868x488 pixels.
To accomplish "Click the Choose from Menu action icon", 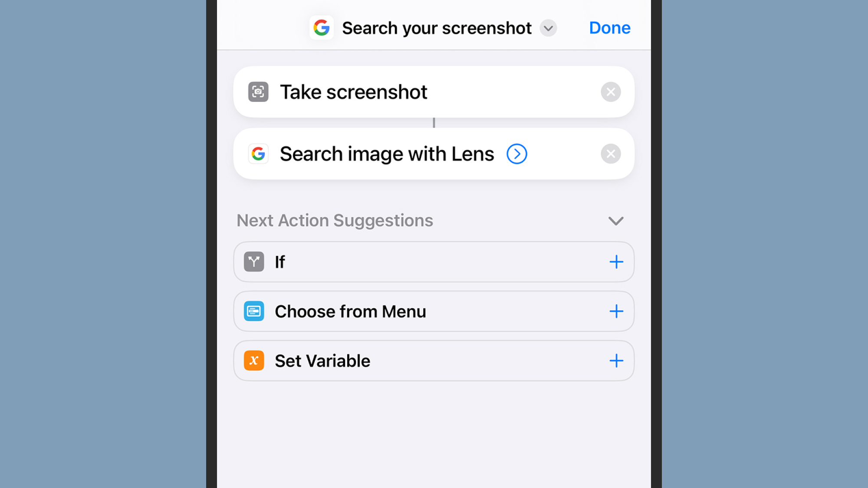I will click(253, 311).
